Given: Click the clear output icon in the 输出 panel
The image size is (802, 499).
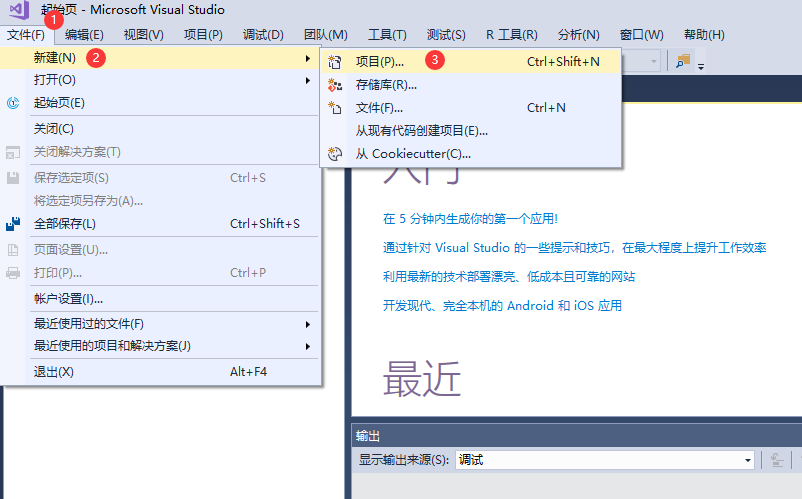Looking at the screenshot, I should [x=777, y=460].
